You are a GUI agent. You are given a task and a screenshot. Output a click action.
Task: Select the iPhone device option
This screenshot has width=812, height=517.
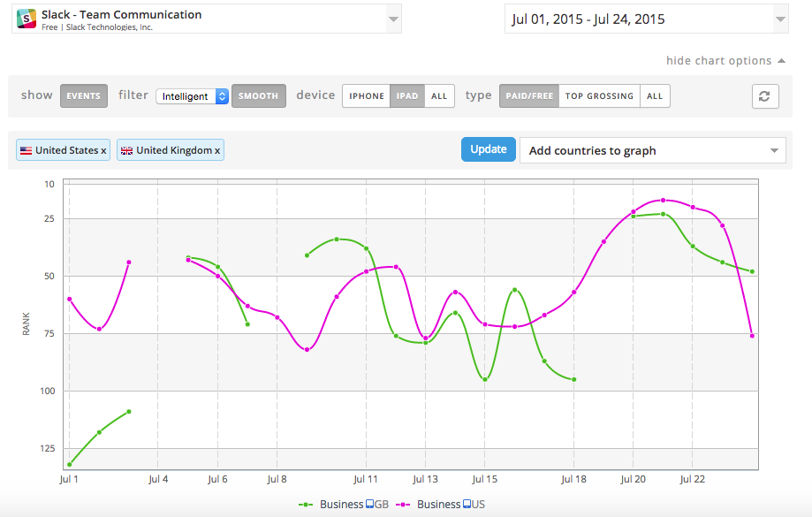[x=366, y=96]
